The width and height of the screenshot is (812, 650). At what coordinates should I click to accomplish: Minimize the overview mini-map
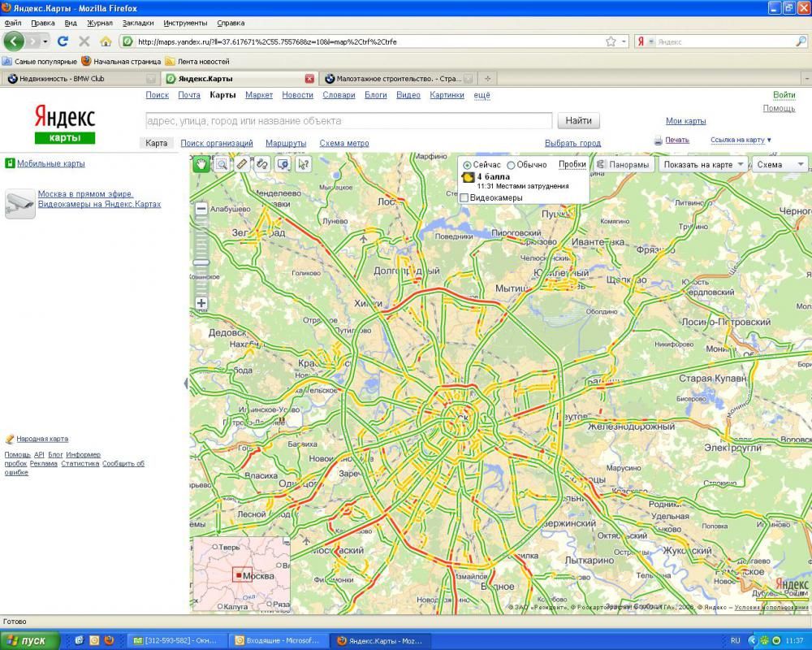point(287,541)
